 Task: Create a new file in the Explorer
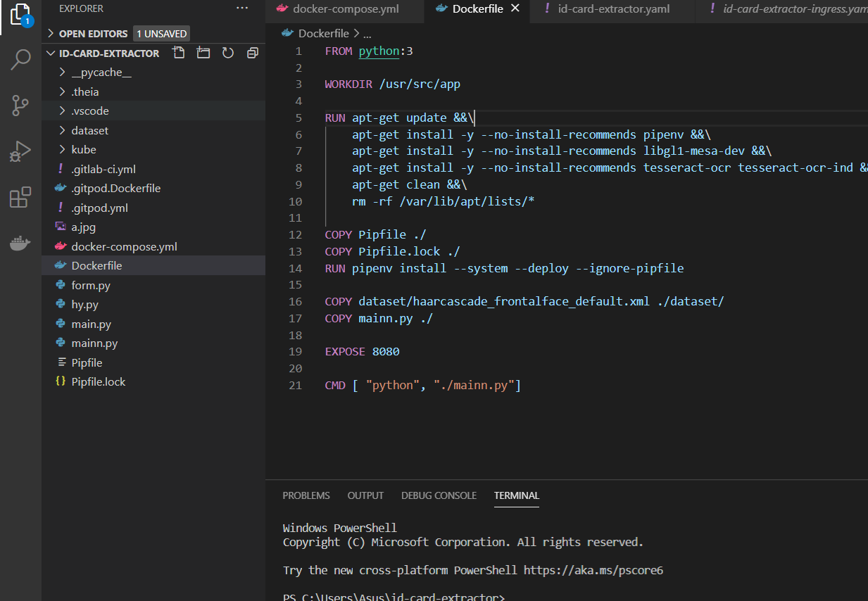coord(178,53)
